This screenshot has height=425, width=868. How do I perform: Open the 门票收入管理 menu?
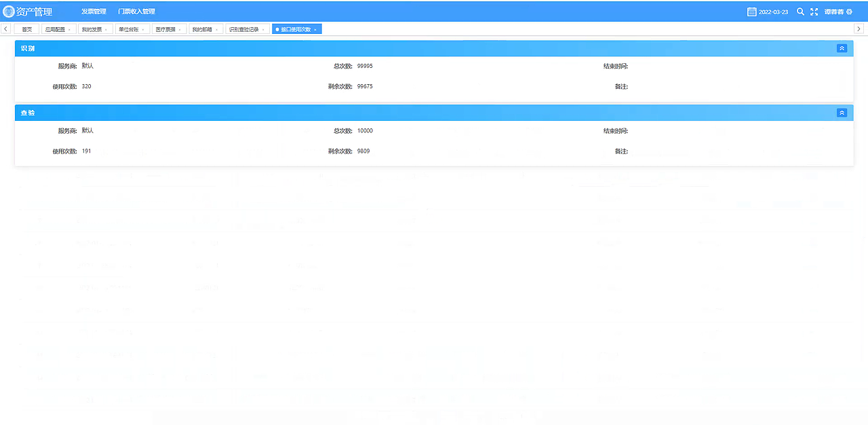click(x=136, y=12)
